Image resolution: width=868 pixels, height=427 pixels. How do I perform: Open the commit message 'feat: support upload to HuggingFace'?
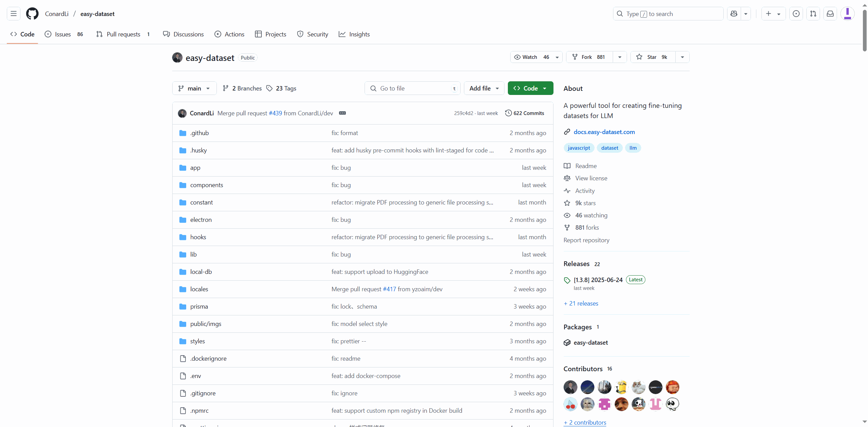[x=380, y=272]
